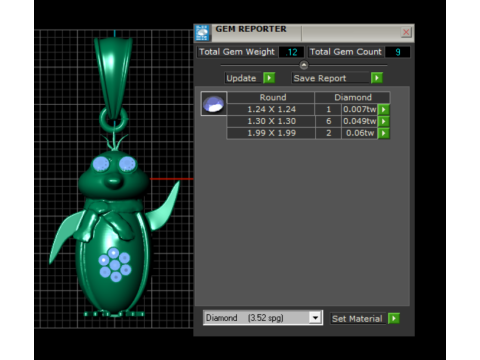The height and width of the screenshot is (360, 480).
Task: Select the penguin's green pendant bail
Action: coord(114,78)
